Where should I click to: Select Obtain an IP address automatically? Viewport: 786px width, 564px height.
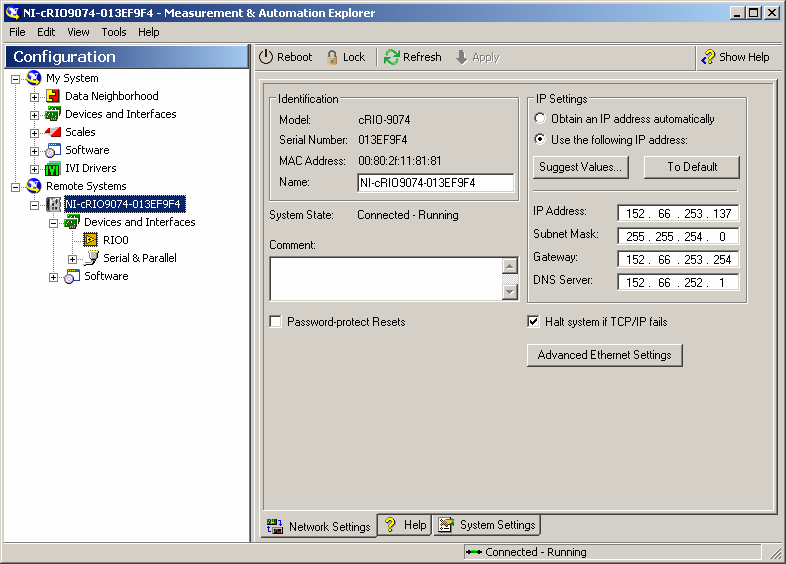(540, 119)
